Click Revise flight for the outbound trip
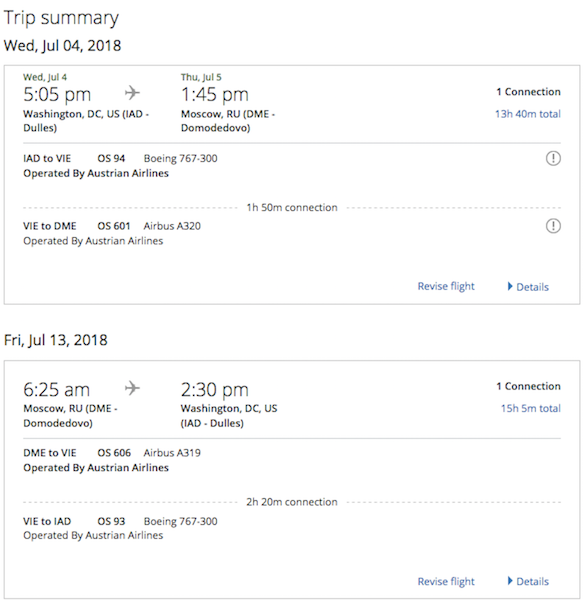585x600 pixels. 446,286
